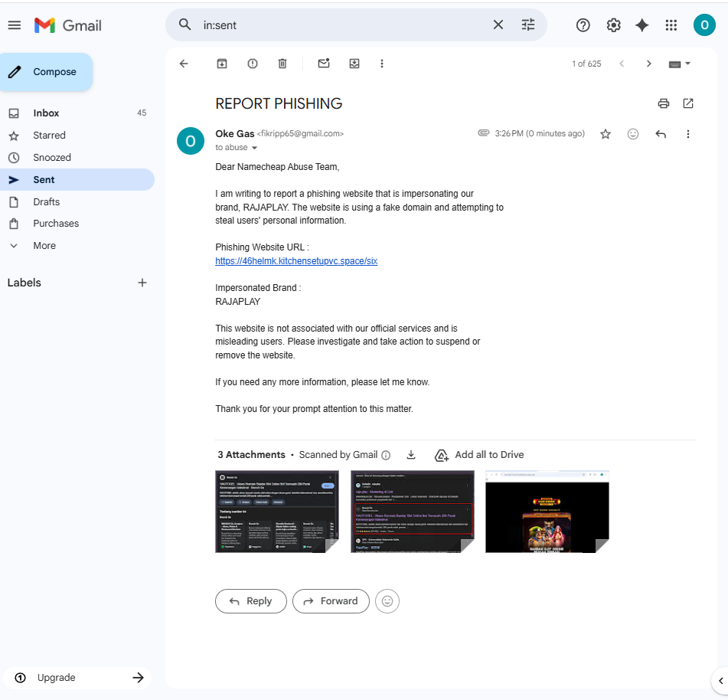Move this email to Inbox icon
Screen dimensions: 728x700
click(x=354, y=64)
